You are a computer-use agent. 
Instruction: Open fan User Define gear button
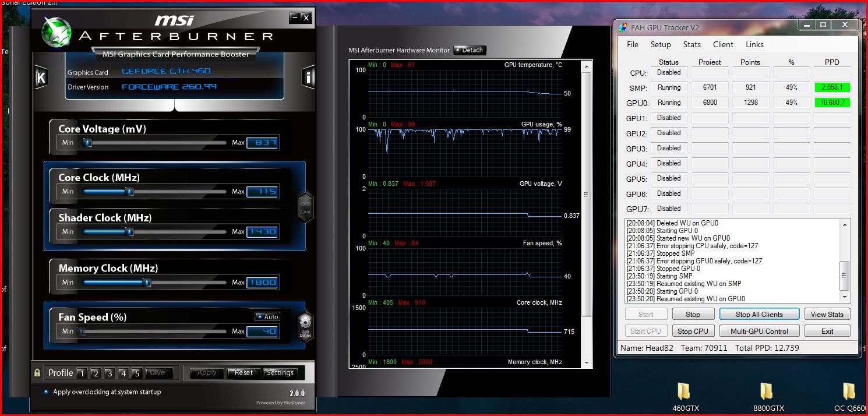tap(305, 326)
